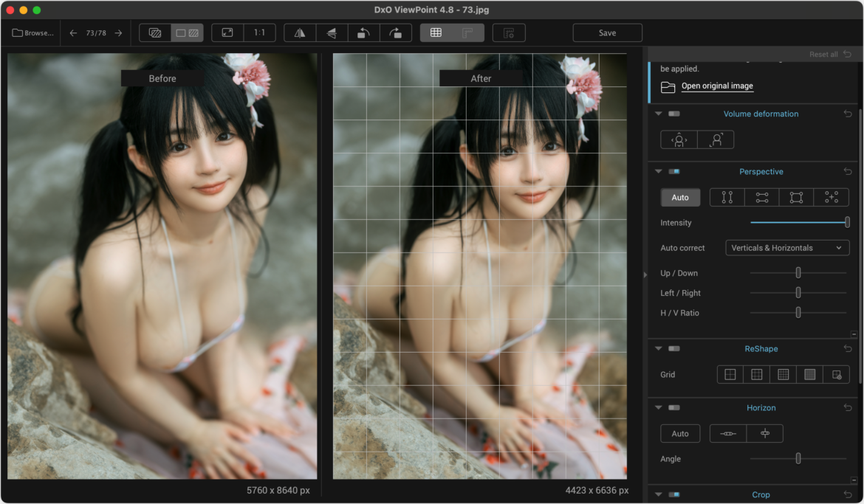Go to the next image with the right arrow
The image size is (864, 504).
118,33
